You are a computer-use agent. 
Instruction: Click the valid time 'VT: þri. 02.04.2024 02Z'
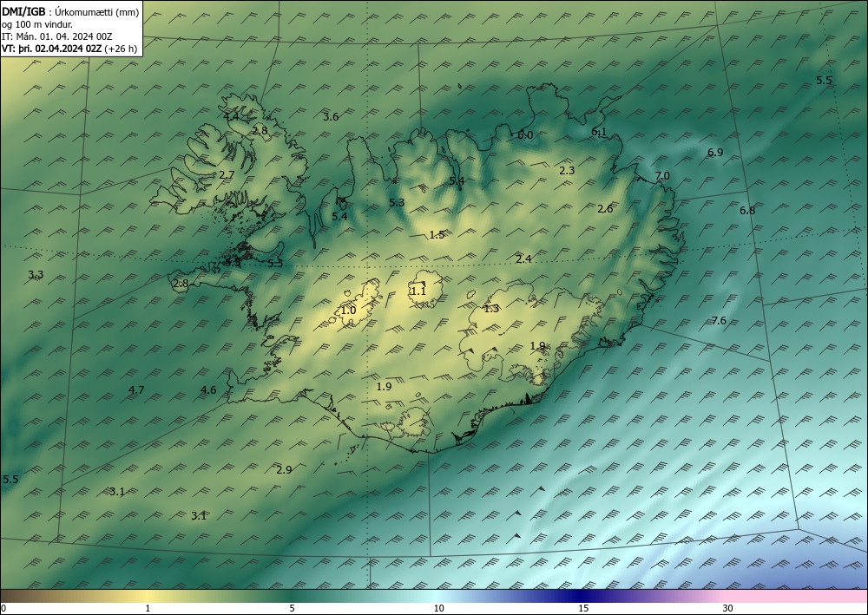pos(52,49)
